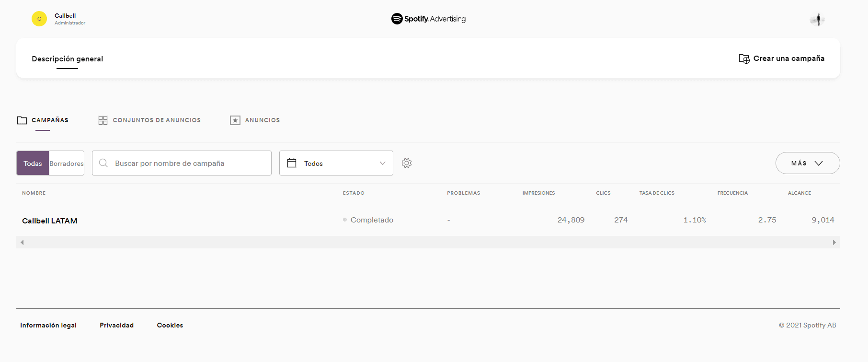Open Cookies footer link

point(170,325)
